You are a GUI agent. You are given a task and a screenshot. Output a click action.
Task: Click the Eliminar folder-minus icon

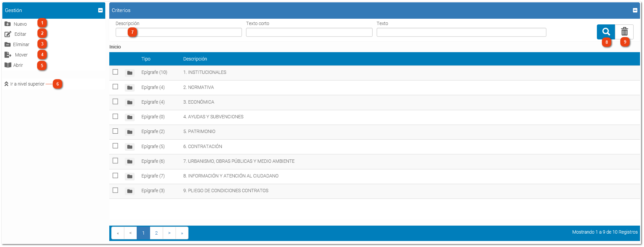[7, 44]
